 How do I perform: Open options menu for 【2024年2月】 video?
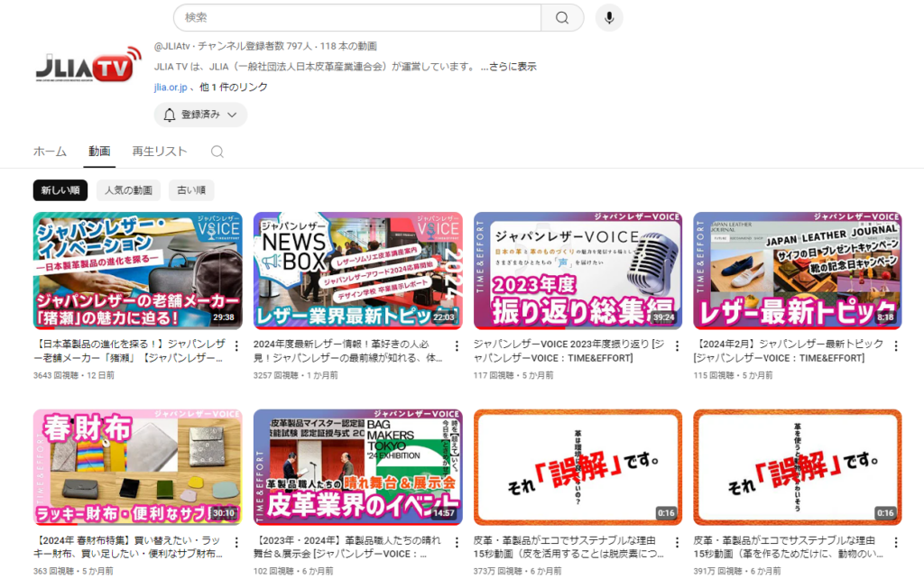[896, 345]
